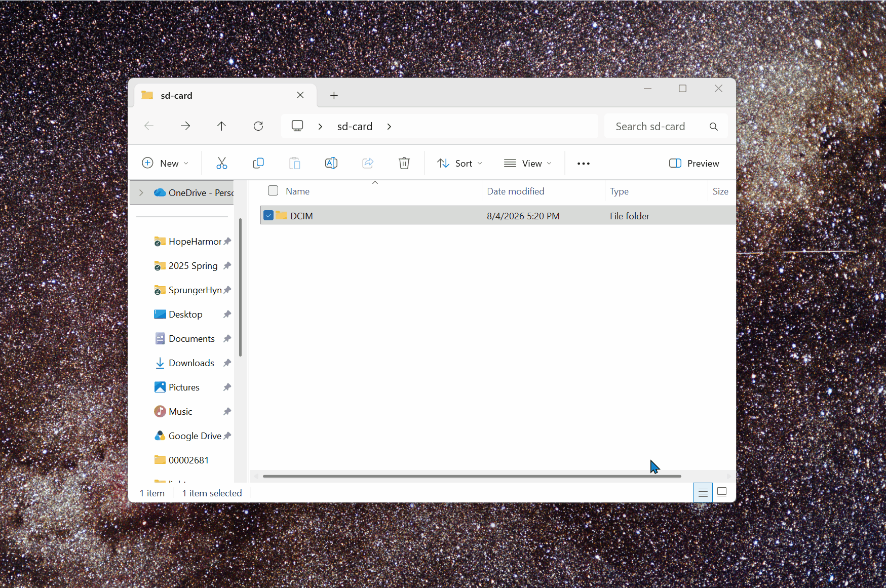886x588 pixels.
Task: Go forward with the right arrow
Action: pos(185,126)
